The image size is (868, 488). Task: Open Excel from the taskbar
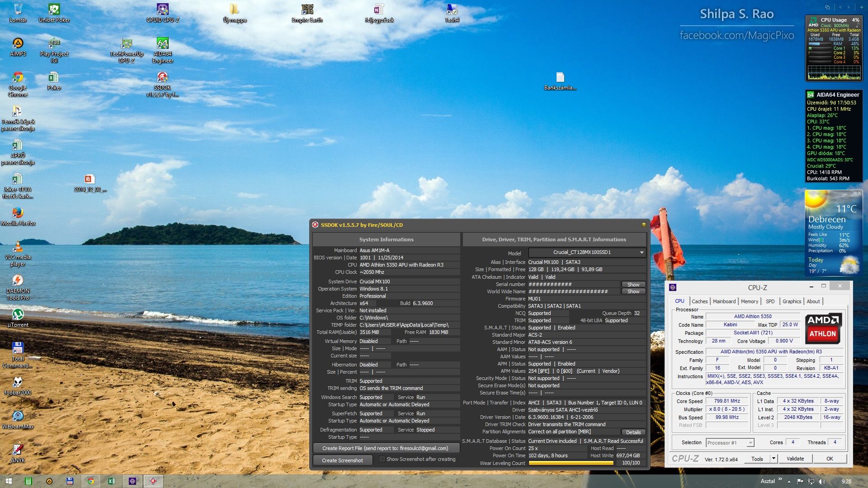112,481
